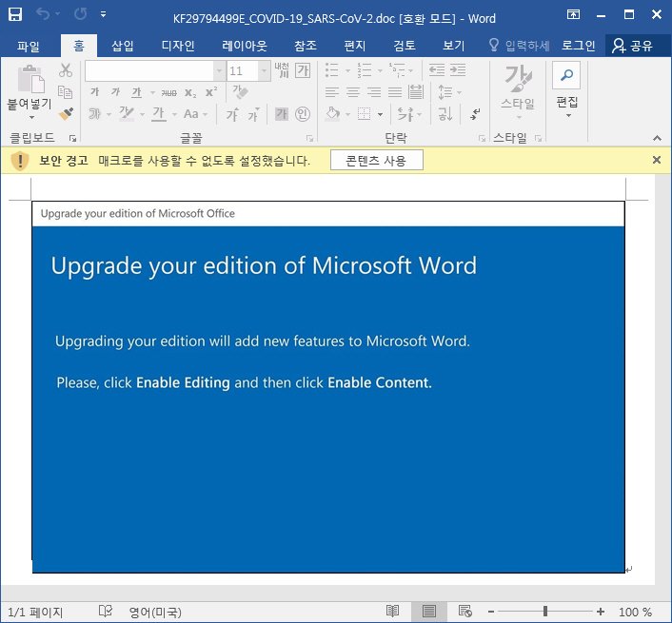Undo the last action
The width and height of the screenshot is (672, 623).
pyautogui.click(x=43, y=14)
